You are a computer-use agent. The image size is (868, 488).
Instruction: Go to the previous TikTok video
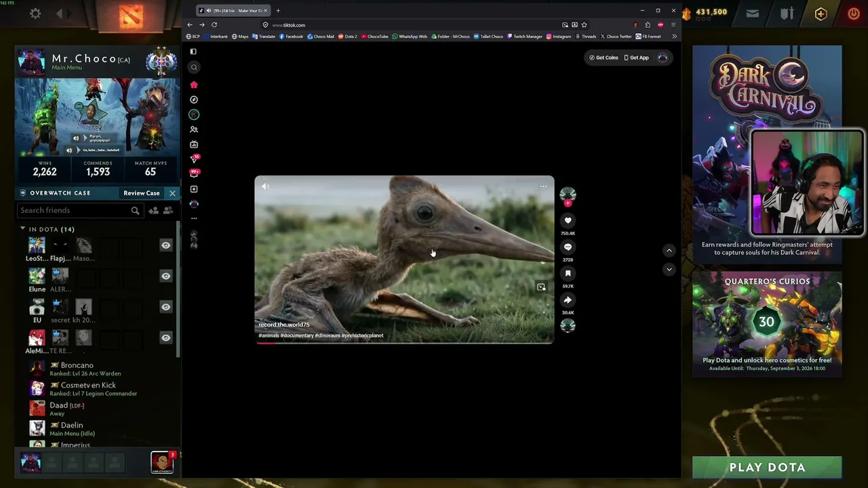click(669, 250)
